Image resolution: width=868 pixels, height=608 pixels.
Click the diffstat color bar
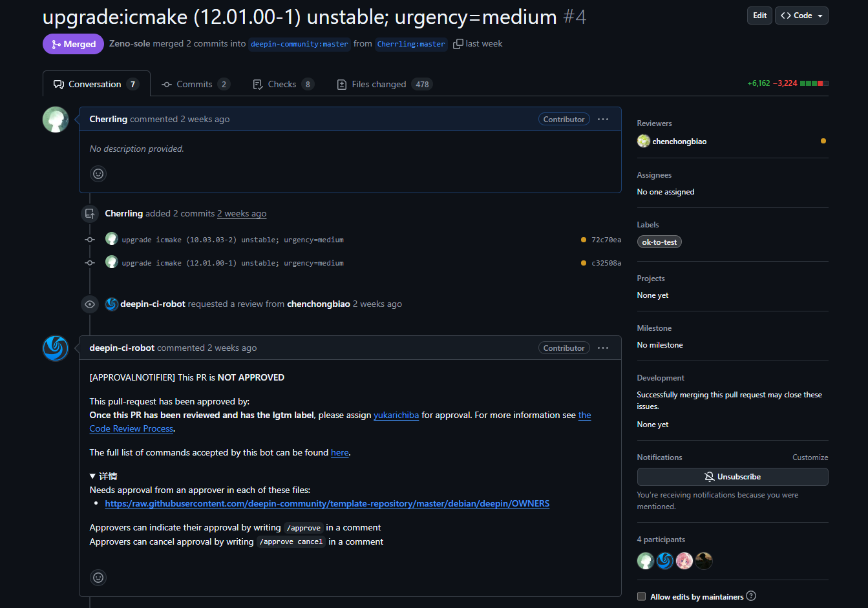point(814,83)
